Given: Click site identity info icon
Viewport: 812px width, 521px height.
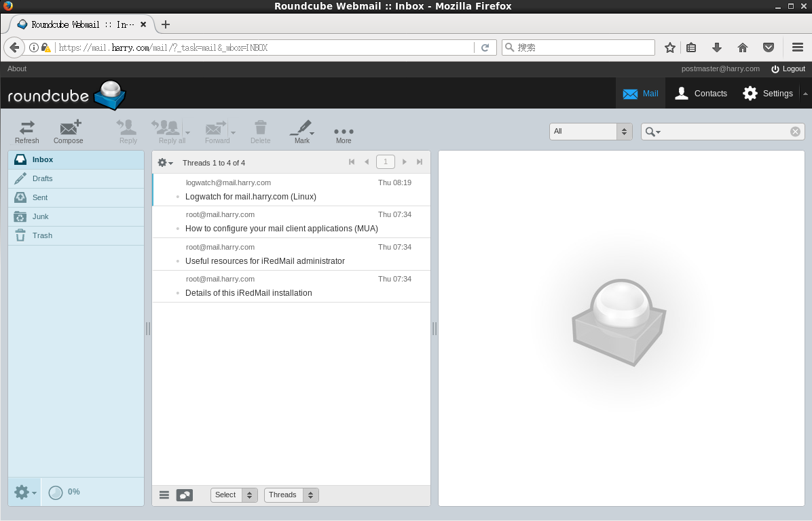Looking at the screenshot, I should pyautogui.click(x=34, y=47).
